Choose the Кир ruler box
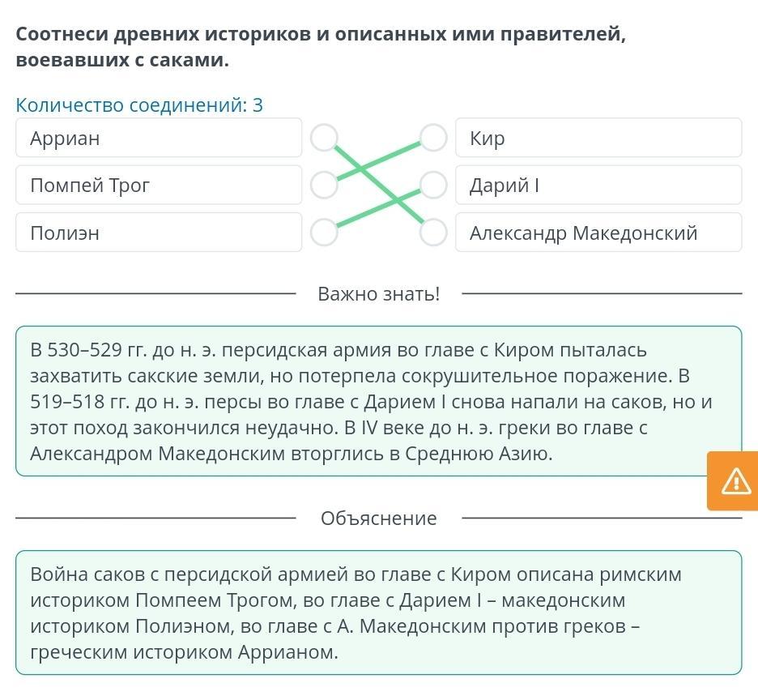Viewport: 758px width, 700px height. (598, 138)
